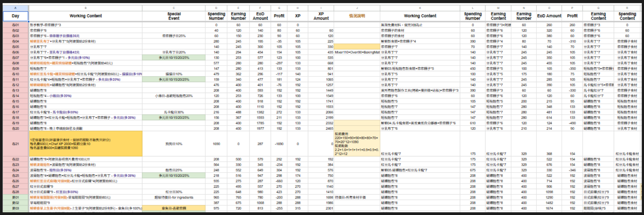Select the Special Event header cell
Screen dimensions: 644x215
coord(174,16)
